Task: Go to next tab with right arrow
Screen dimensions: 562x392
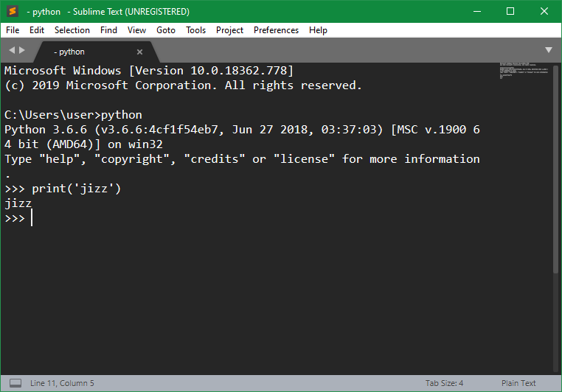Action: pyautogui.click(x=22, y=50)
